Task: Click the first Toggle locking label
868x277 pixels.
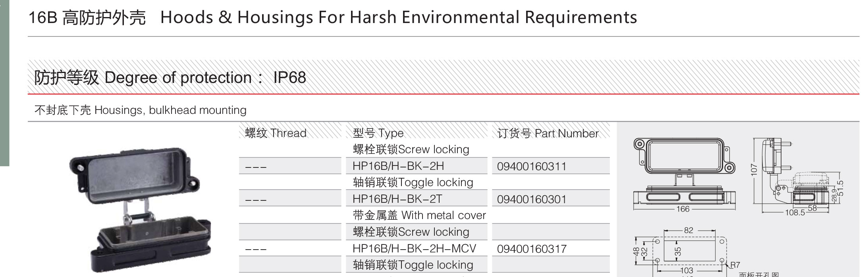Action: click(413, 182)
